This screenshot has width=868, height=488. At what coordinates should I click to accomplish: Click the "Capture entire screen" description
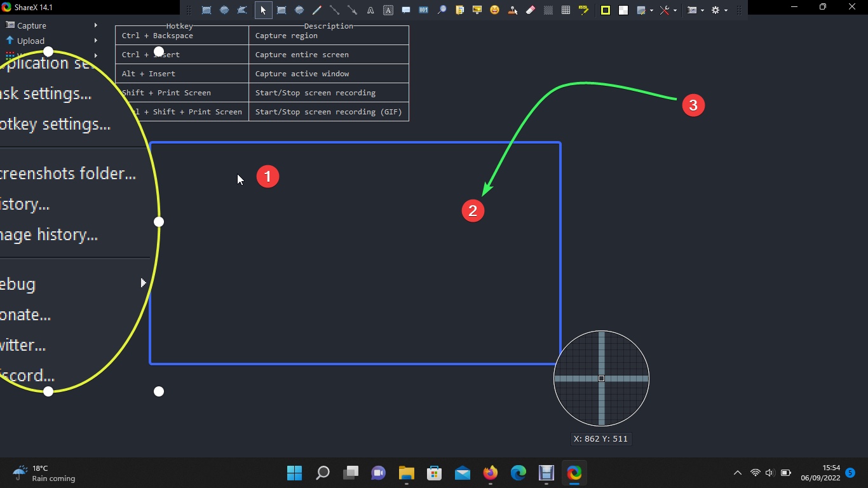tap(302, 55)
